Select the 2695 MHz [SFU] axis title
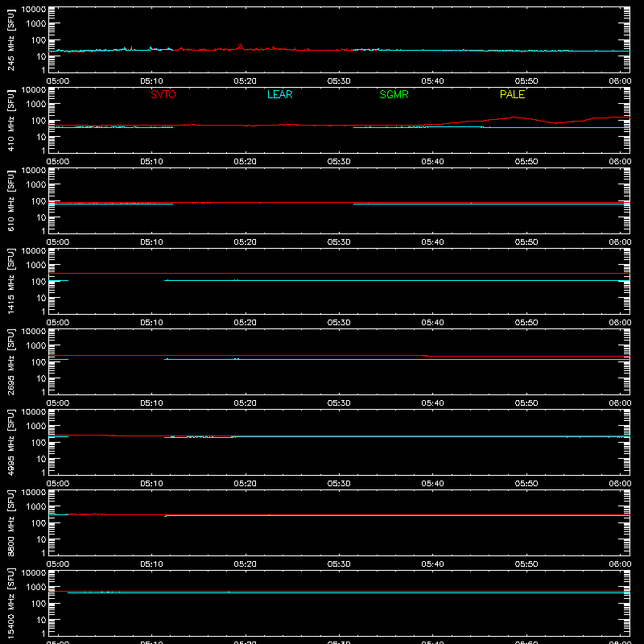This screenshot has height=644, width=644. pos(10,361)
